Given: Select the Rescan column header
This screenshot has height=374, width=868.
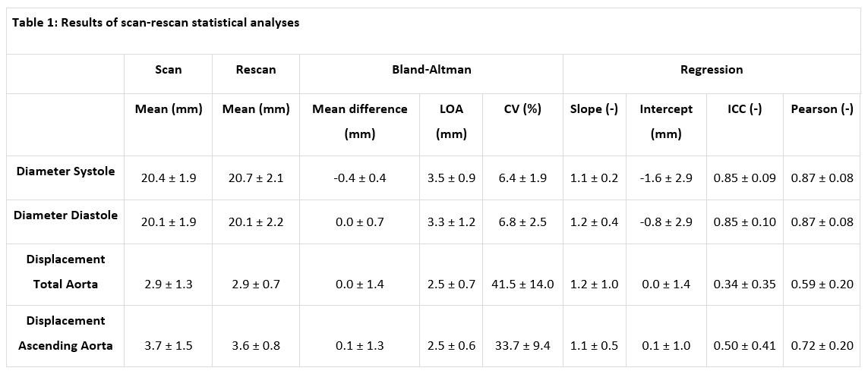Looking at the screenshot, I should click(256, 70).
